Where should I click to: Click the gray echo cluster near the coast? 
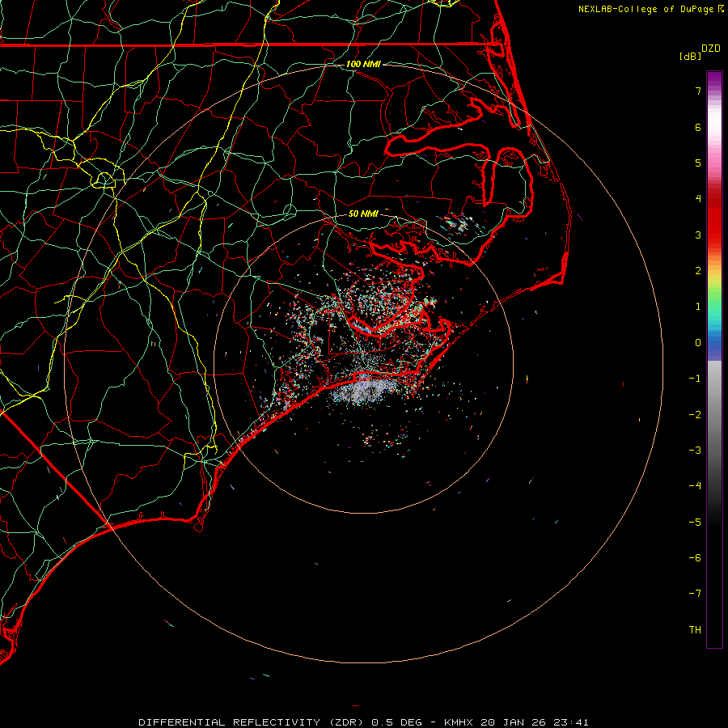366,390
